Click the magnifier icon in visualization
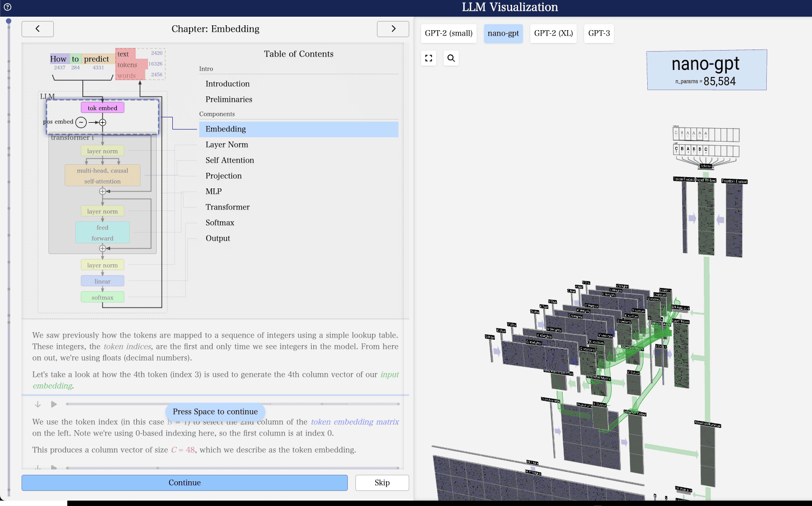812x506 pixels. pyautogui.click(x=451, y=58)
